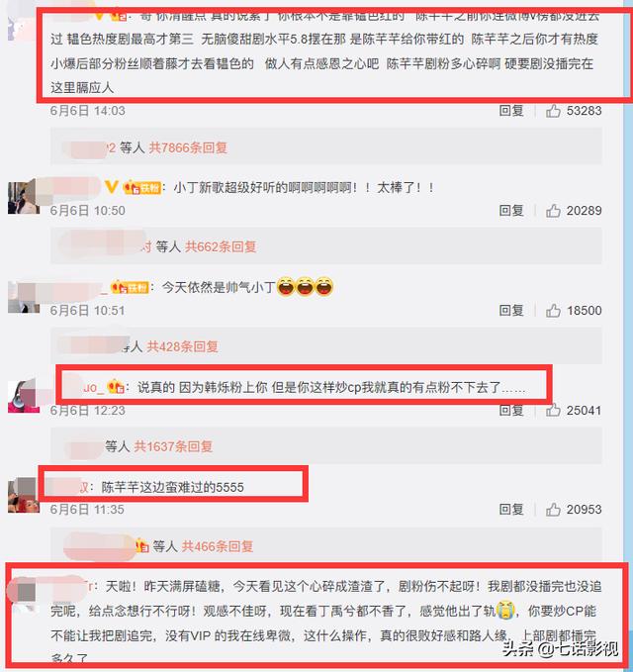633x672 pixels.
Task: Reply to the 6月6日 10:51 comment
Action: pyautogui.click(x=511, y=311)
